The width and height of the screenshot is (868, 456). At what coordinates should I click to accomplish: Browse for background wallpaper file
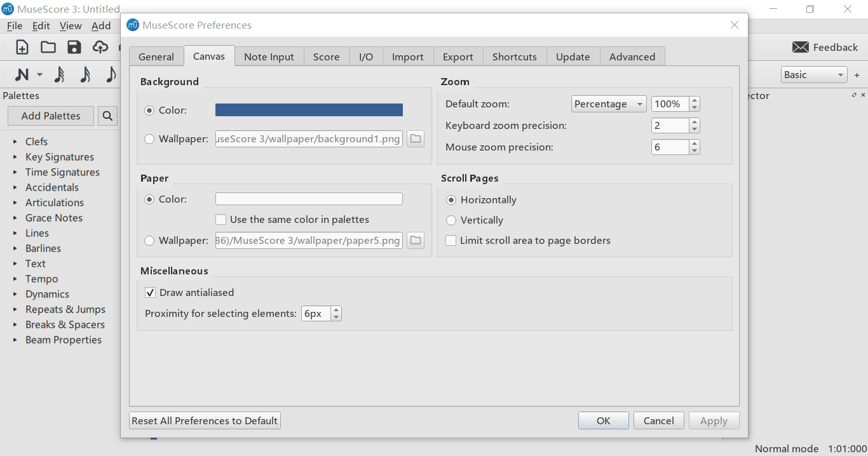point(416,138)
